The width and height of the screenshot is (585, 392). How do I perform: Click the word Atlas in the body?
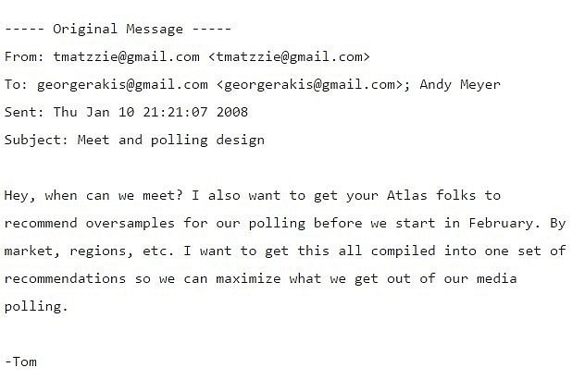[407, 195]
